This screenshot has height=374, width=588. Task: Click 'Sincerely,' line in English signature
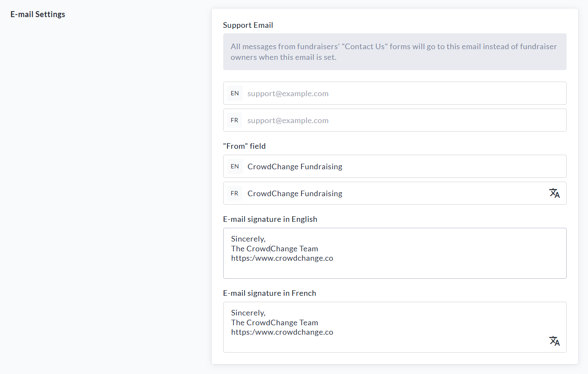[248, 239]
